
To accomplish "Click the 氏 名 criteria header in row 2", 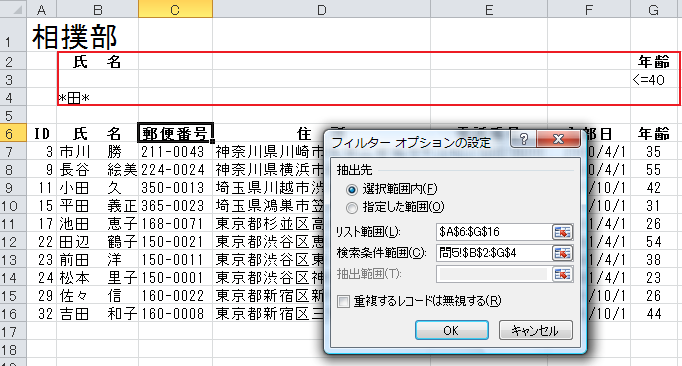I will point(97,62).
